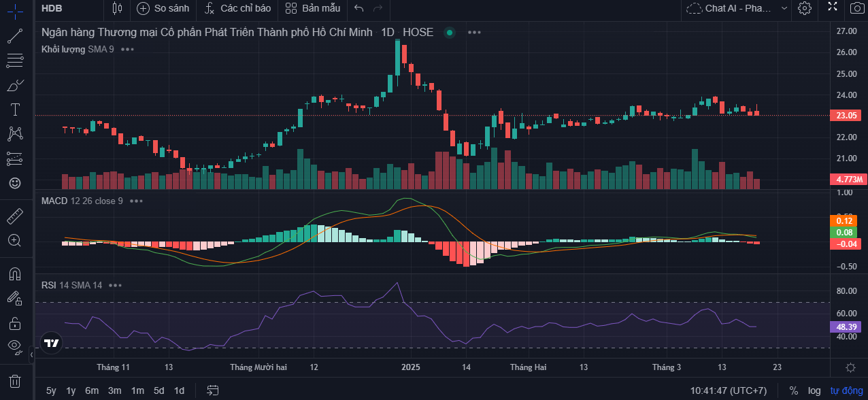Click the chart title Ngân hàng Thương mại
Image resolution: width=868 pixels, height=400 pixels.
pyautogui.click(x=207, y=32)
